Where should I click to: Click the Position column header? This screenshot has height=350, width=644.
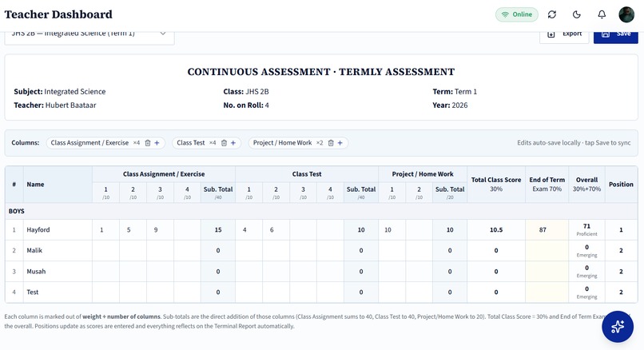(x=621, y=184)
